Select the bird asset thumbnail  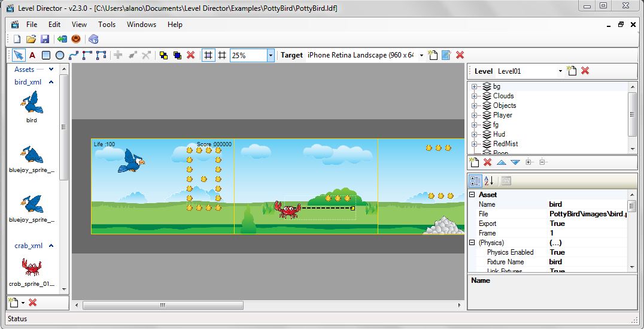(32, 103)
